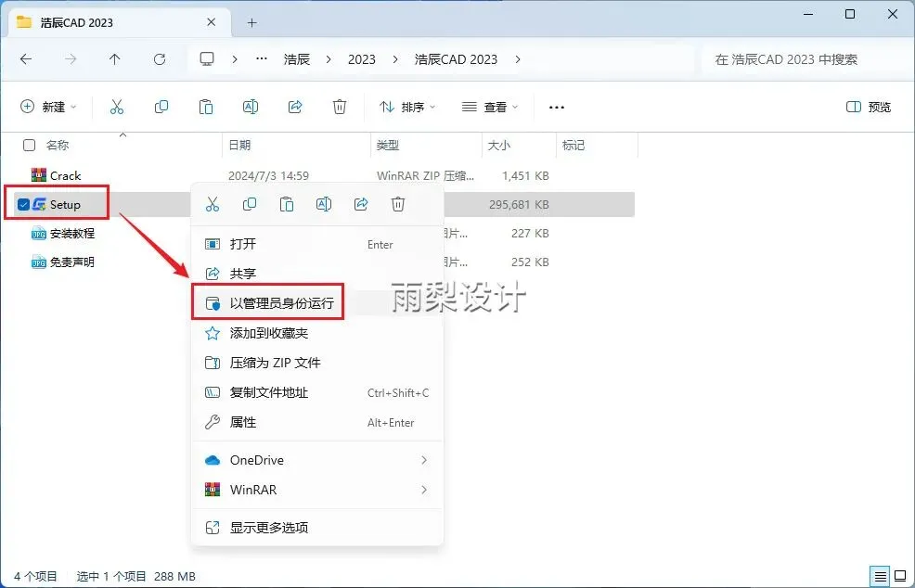Screen dimensions: 915x588
Task: Open the 查看 view dropdown
Action: 490,107
